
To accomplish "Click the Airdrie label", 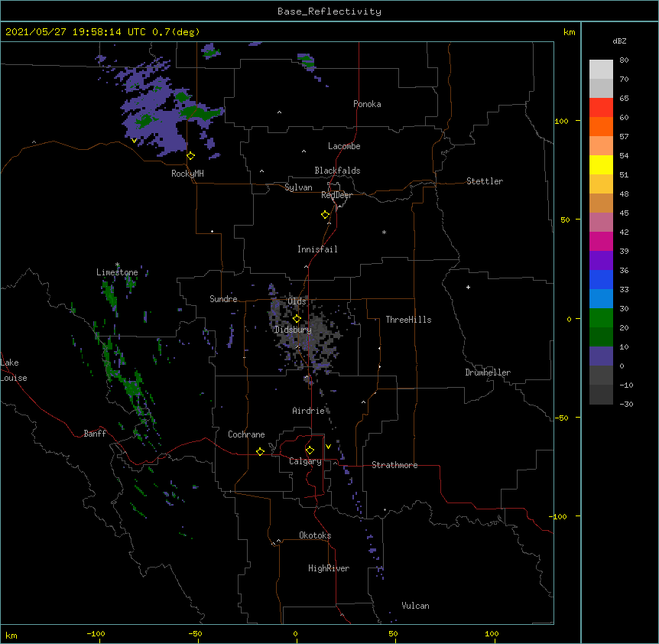I will [309, 411].
